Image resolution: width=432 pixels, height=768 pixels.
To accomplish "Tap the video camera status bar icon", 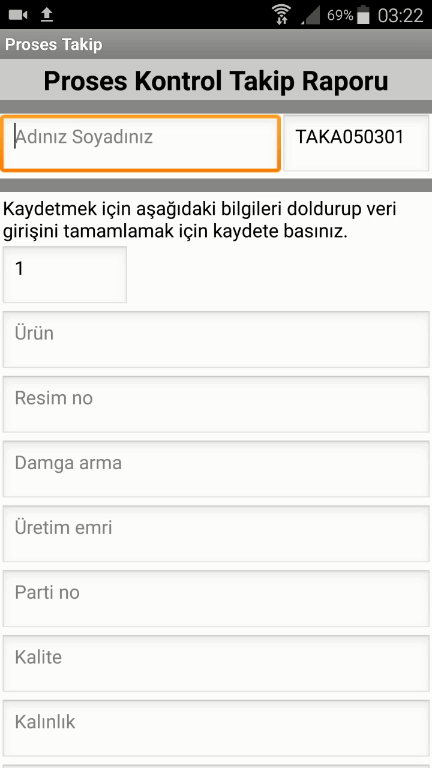I will 18,15.
